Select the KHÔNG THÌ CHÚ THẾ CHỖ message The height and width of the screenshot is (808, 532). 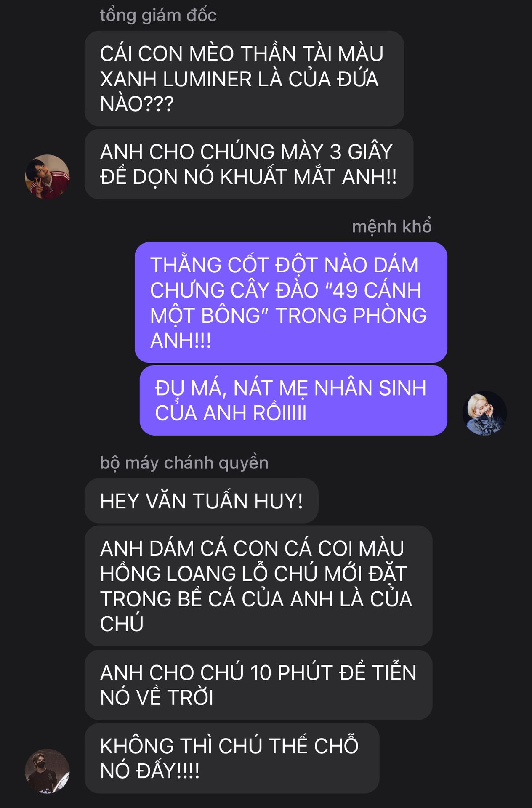pyautogui.click(x=232, y=758)
